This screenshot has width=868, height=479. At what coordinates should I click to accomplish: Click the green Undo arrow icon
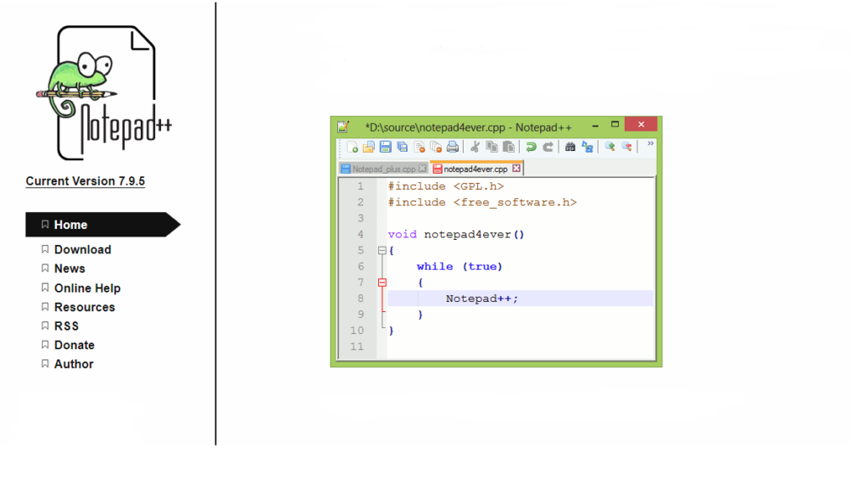point(531,147)
